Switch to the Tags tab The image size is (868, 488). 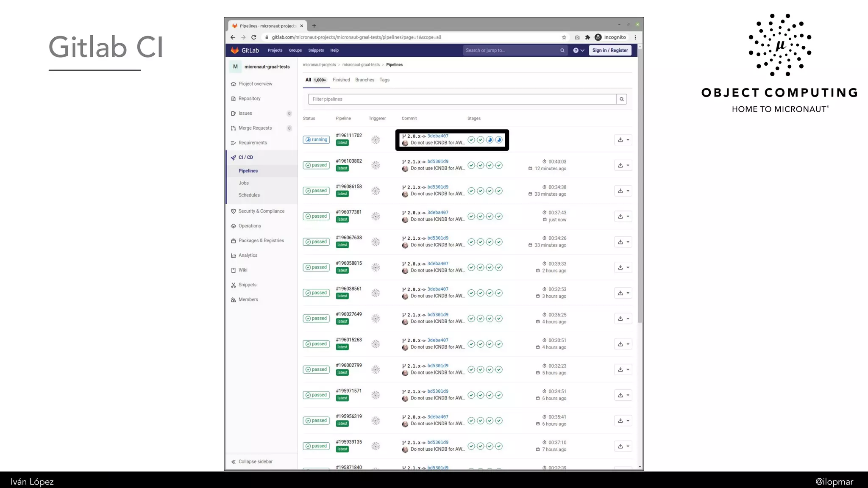click(x=384, y=80)
